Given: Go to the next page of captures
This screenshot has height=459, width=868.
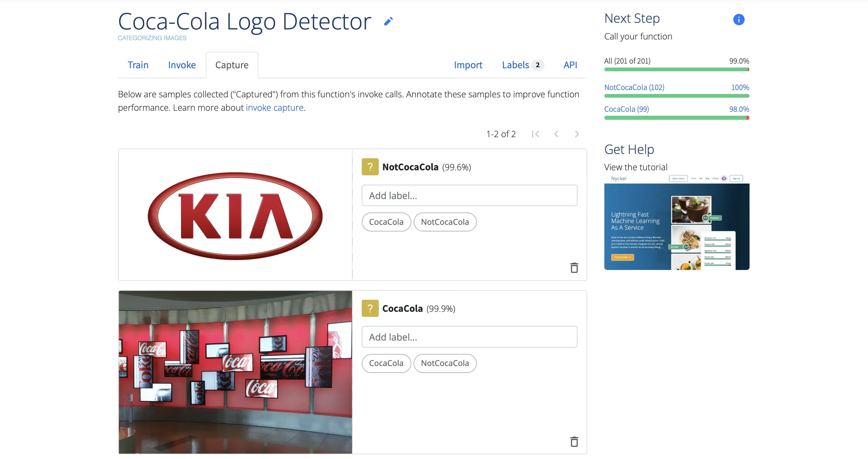Looking at the screenshot, I should (577, 134).
